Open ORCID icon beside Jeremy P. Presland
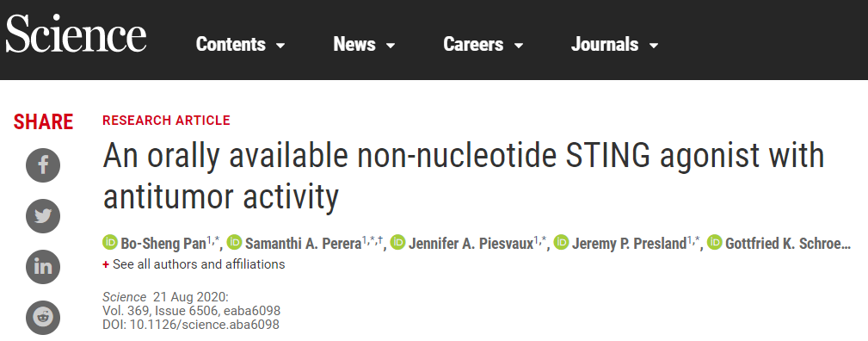Viewport: 868px width, 341px height. (562, 242)
